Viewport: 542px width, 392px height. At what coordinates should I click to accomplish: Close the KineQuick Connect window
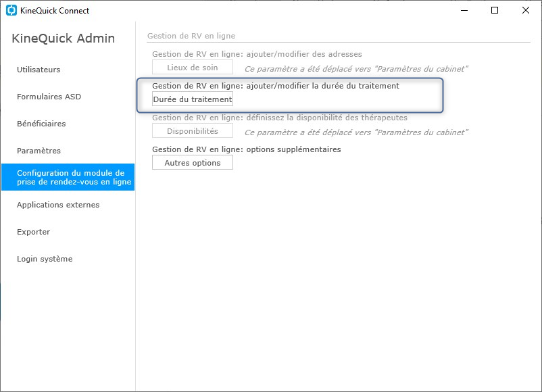525,10
